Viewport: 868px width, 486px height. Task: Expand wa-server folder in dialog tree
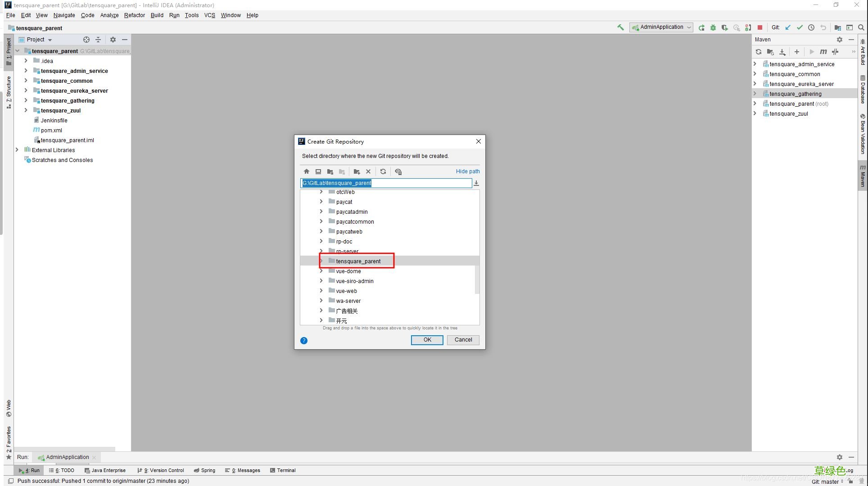[321, 301]
